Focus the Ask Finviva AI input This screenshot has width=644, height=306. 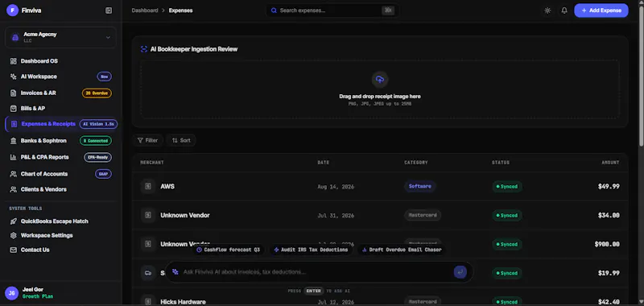(316, 272)
